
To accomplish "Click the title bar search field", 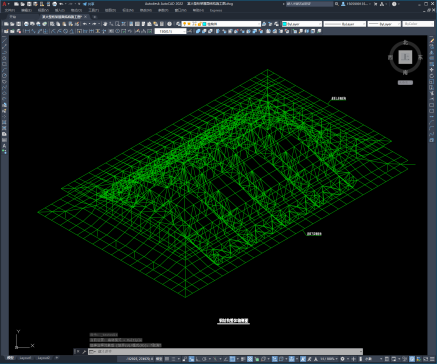I will pos(309,4).
